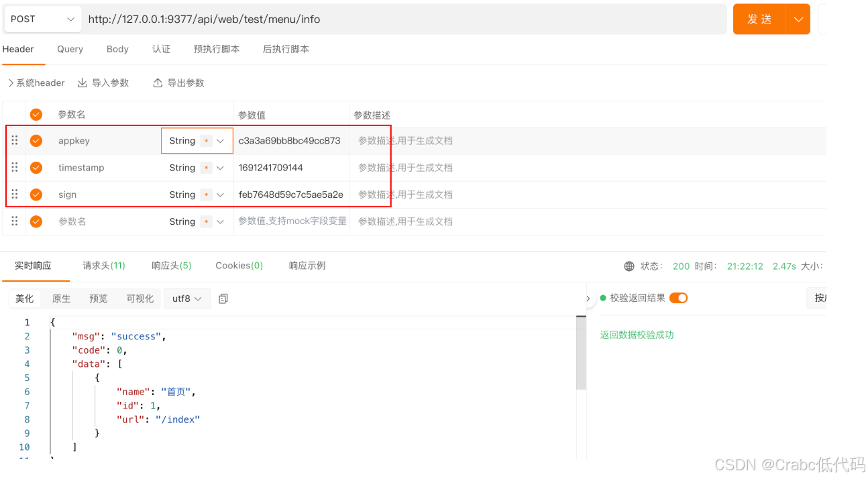This screenshot has height=479, width=868.
Task: Uncheck the appkey parameter row
Action: 36,140
